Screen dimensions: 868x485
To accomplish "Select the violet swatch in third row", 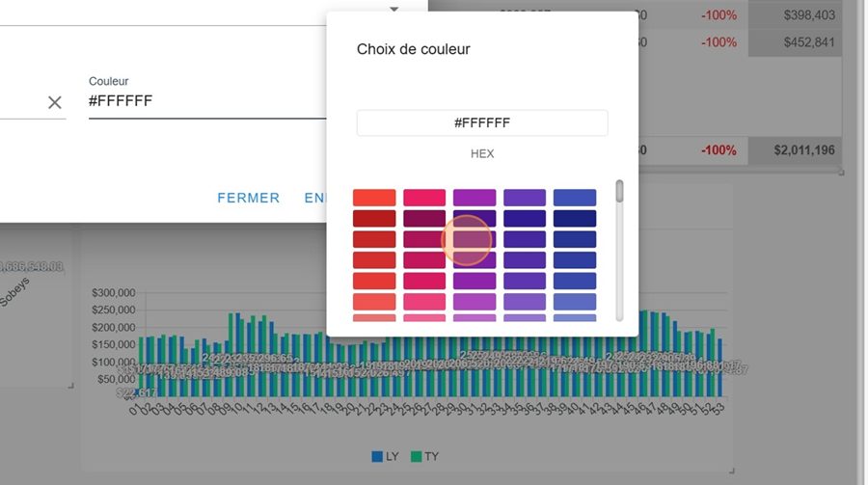I will coord(525,239).
